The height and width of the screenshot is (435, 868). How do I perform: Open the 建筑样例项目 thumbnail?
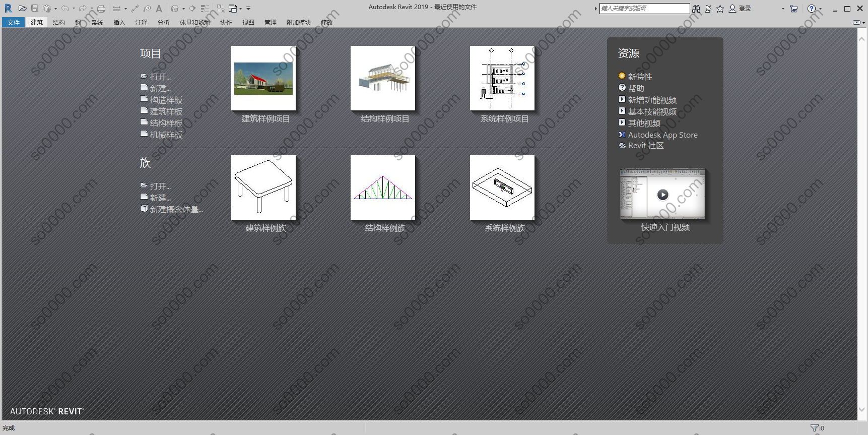pyautogui.click(x=263, y=78)
